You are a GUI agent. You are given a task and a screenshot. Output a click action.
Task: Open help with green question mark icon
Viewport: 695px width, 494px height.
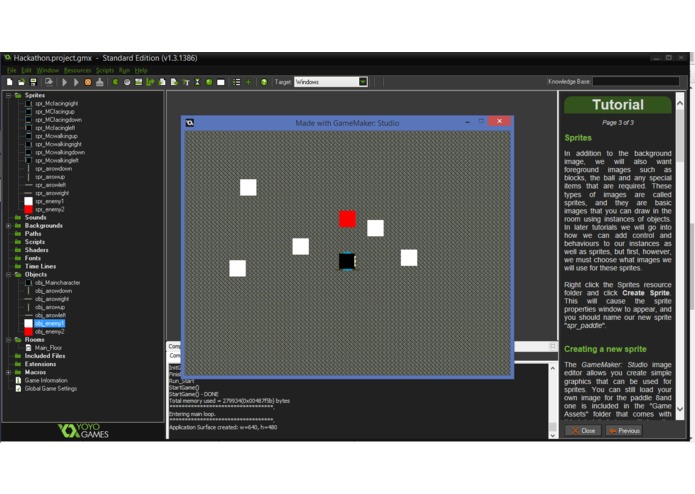(264, 82)
